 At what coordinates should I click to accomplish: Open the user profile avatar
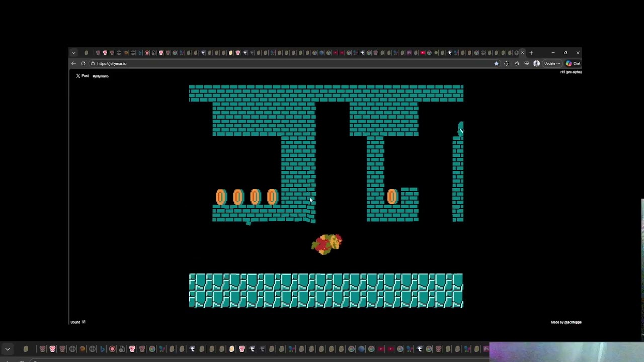click(537, 63)
